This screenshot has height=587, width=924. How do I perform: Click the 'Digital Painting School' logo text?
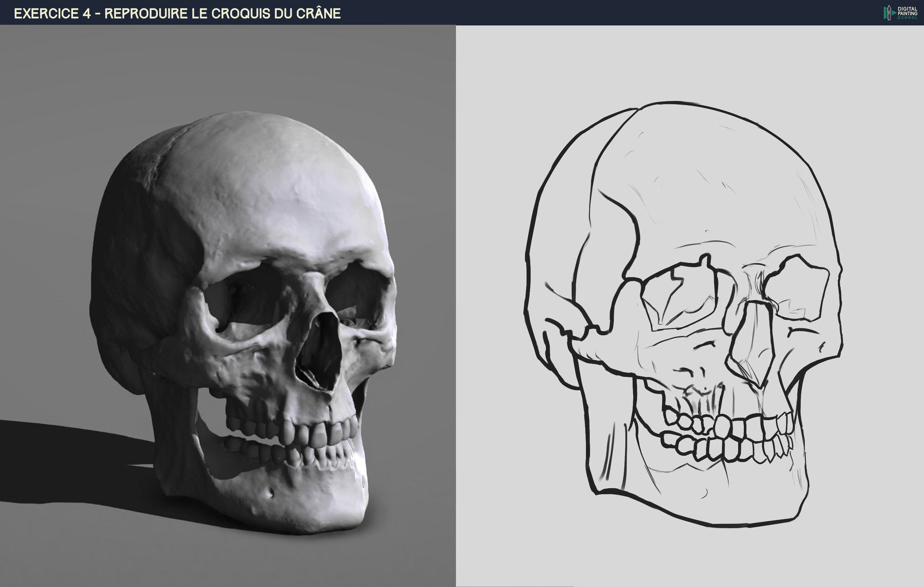pyautogui.click(x=907, y=13)
